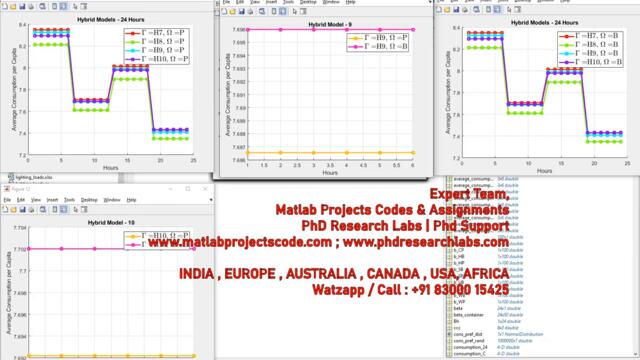
Task: Select cons_pref_rand variable in workspace
Action: (469, 341)
